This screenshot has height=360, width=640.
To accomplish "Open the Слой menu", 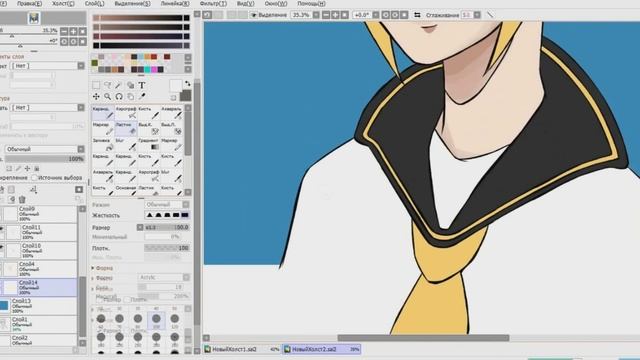I will click(94, 3).
